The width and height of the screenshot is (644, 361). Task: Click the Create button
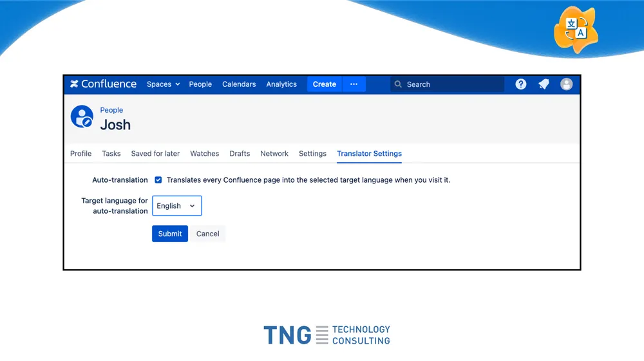click(324, 84)
